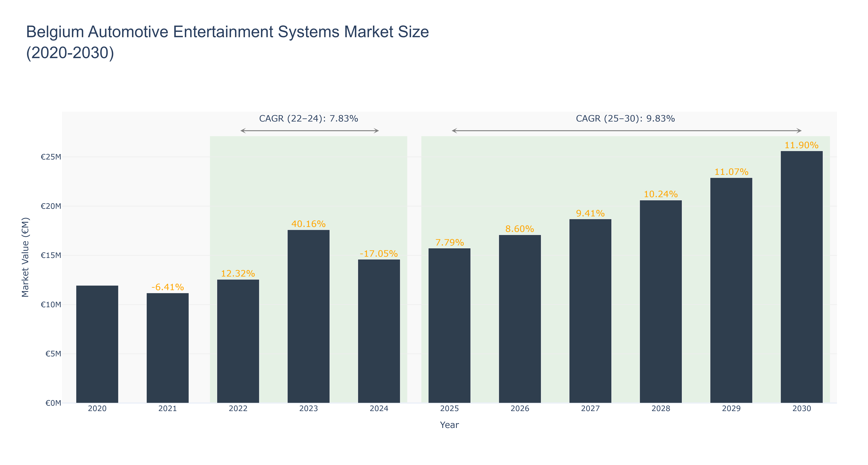The image size is (868, 465).
Task: Click the €20M y-axis tick label
Action: (x=51, y=206)
